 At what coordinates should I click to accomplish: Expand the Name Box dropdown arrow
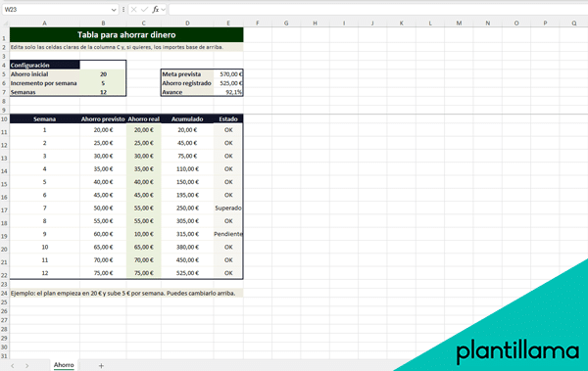click(114, 10)
